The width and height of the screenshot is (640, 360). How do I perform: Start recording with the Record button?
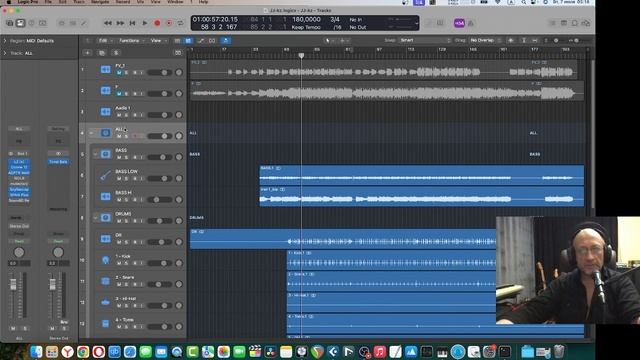coord(157,23)
